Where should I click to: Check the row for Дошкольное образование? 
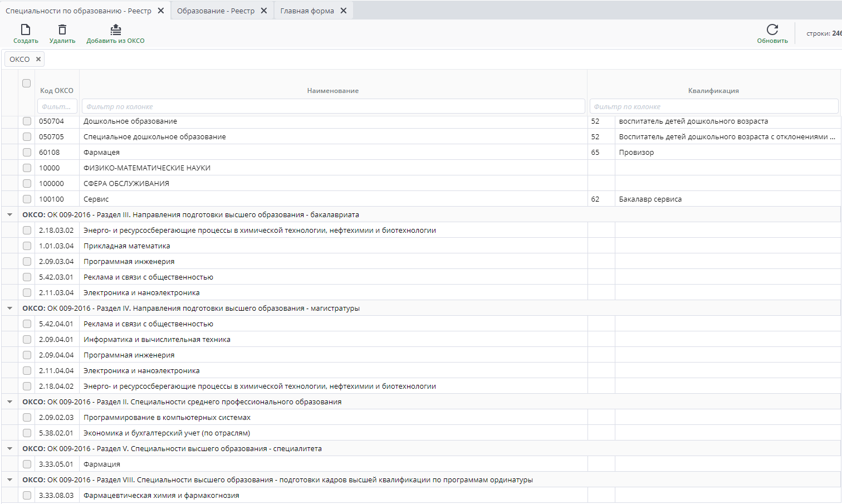(x=27, y=121)
